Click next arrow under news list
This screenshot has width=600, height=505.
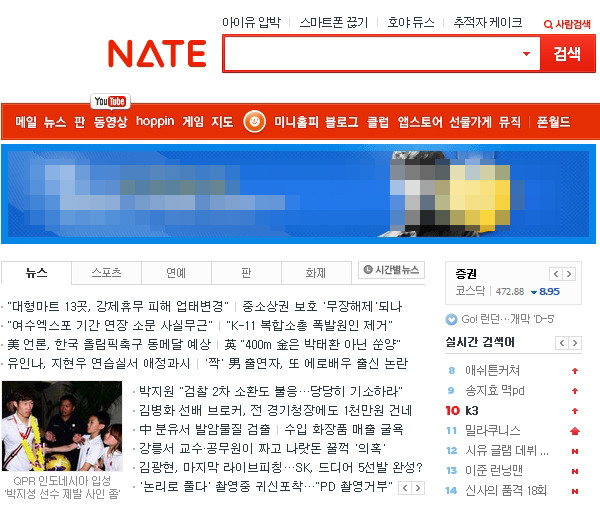418,488
